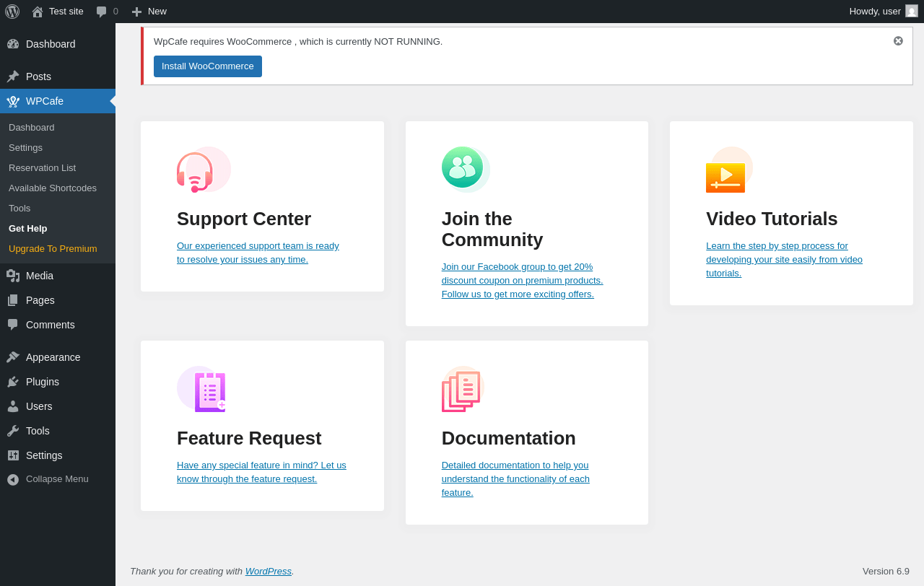
Task: Click the Video Tutorials play icon
Action: click(725, 175)
